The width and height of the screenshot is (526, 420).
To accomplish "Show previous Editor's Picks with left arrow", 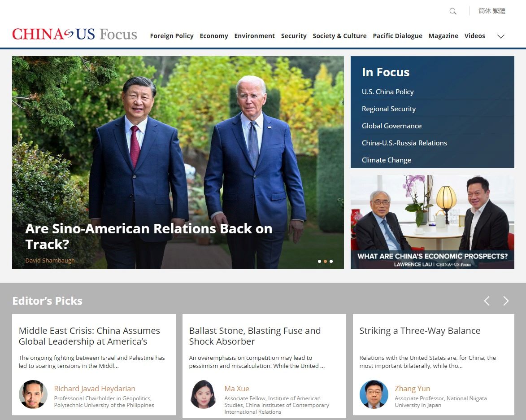I will [487, 301].
